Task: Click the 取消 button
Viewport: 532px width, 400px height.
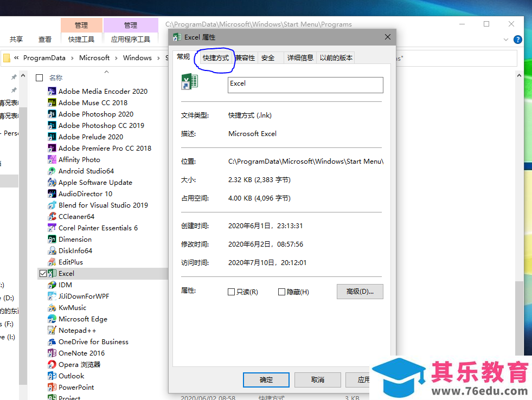Action: tap(318, 379)
